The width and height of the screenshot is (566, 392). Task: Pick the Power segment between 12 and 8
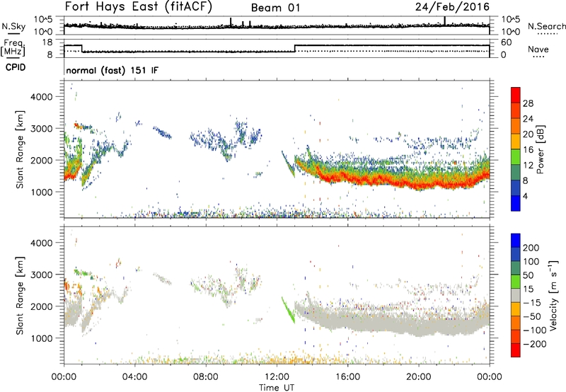pyautogui.click(x=516, y=172)
